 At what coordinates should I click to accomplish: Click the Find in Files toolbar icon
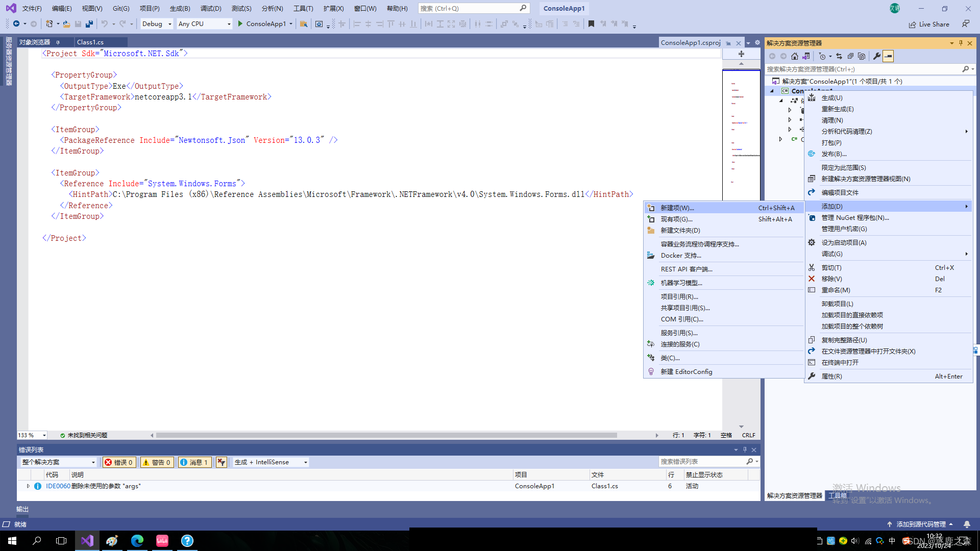304,24
